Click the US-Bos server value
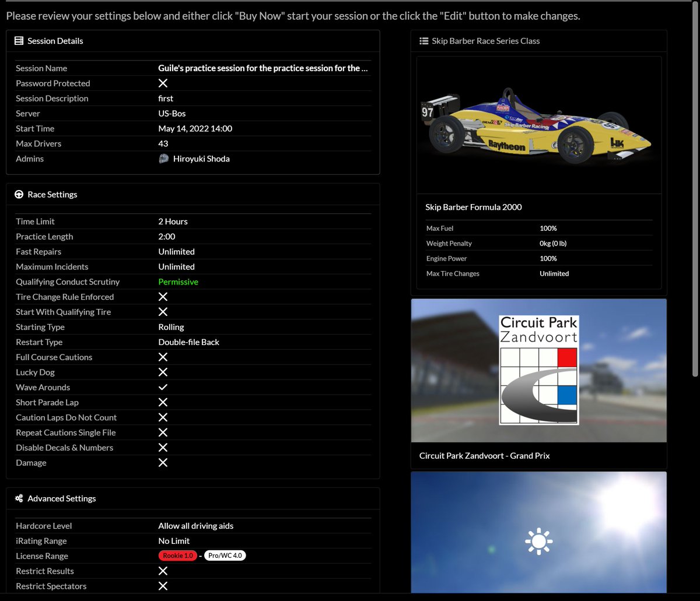 coord(172,114)
